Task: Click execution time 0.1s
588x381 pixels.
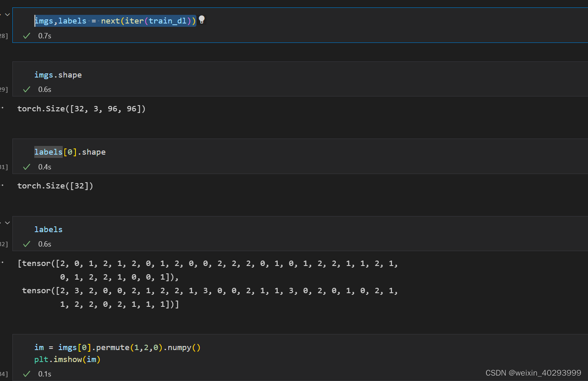Action: [45, 374]
